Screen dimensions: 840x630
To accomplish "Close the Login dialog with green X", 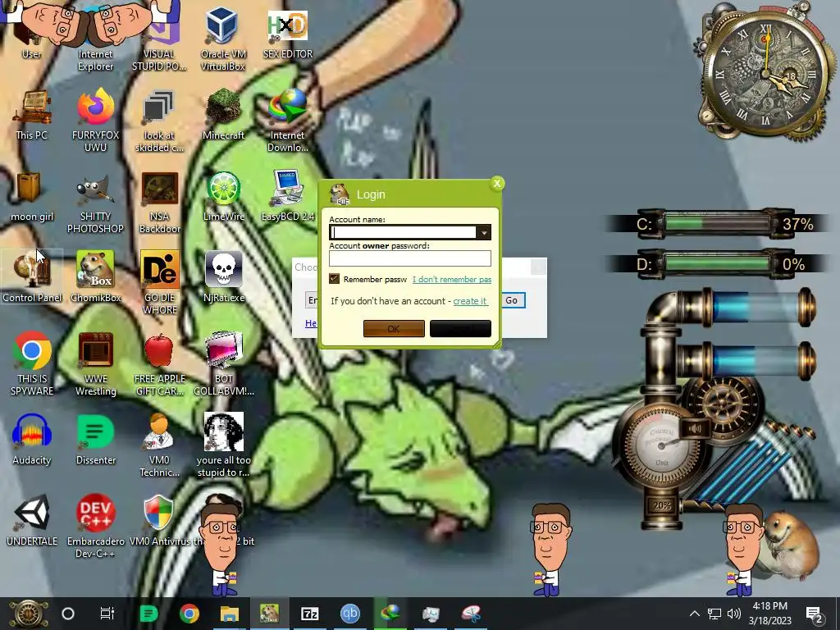I will pyautogui.click(x=497, y=184).
